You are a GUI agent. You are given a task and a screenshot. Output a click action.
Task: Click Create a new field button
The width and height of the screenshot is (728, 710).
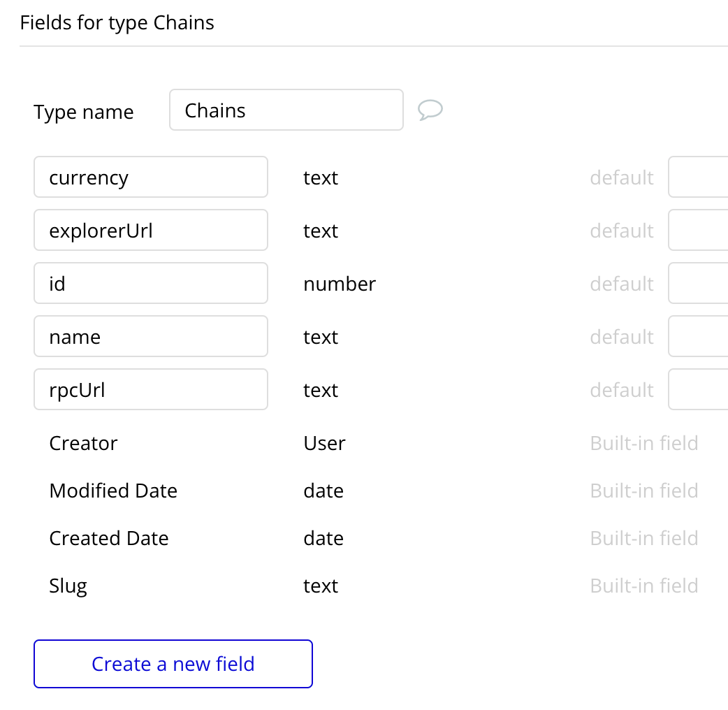[x=173, y=664]
